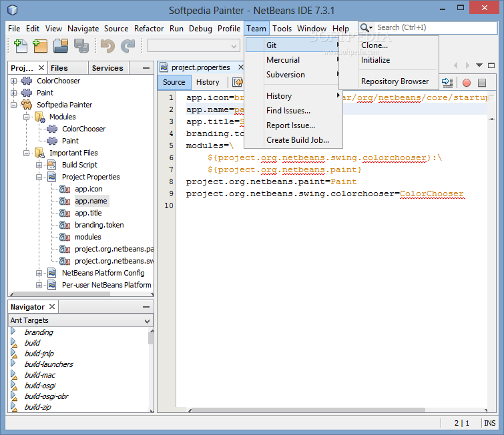Choose Find Issues... menu entry
Image resolution: width=504 pixels, height=435 pixels.
pos(293,111)
